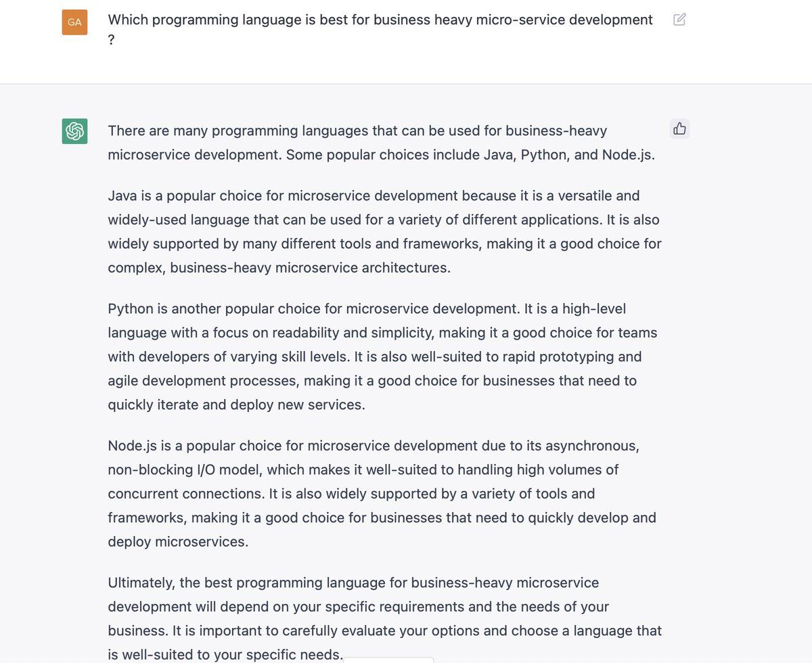Click the paragraph beginning "Java is a popular"

click(x=384, y=231)
